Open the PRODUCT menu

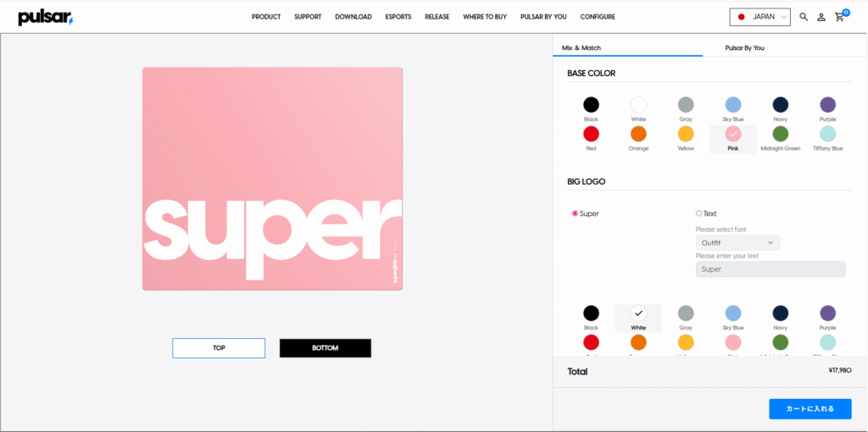[x=266, y=17]
